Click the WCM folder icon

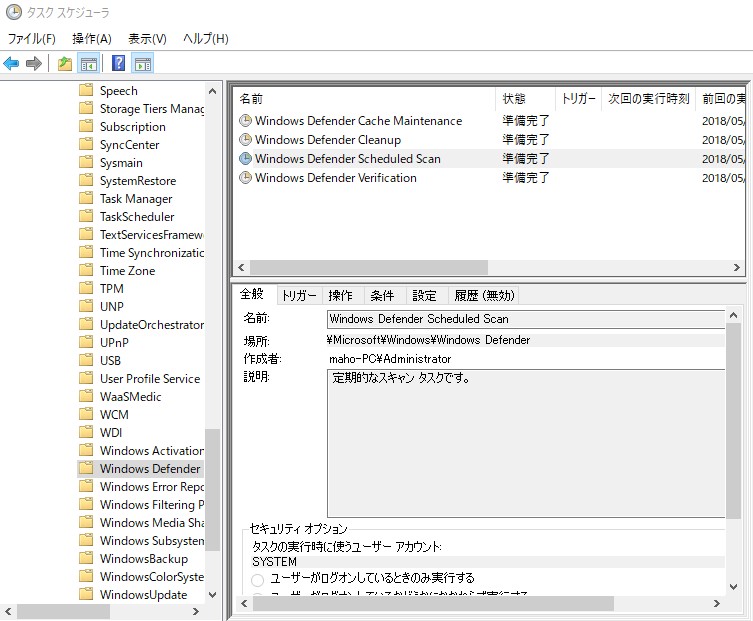point(86,414)
